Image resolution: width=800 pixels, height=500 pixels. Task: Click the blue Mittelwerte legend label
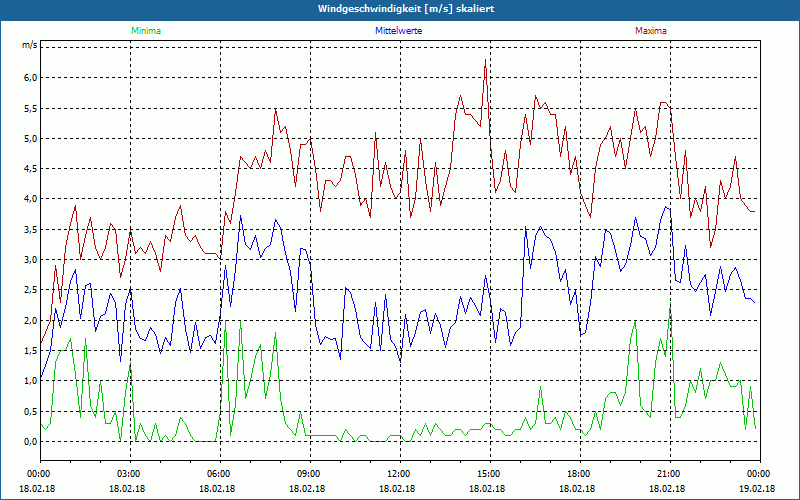coord(398,31)
